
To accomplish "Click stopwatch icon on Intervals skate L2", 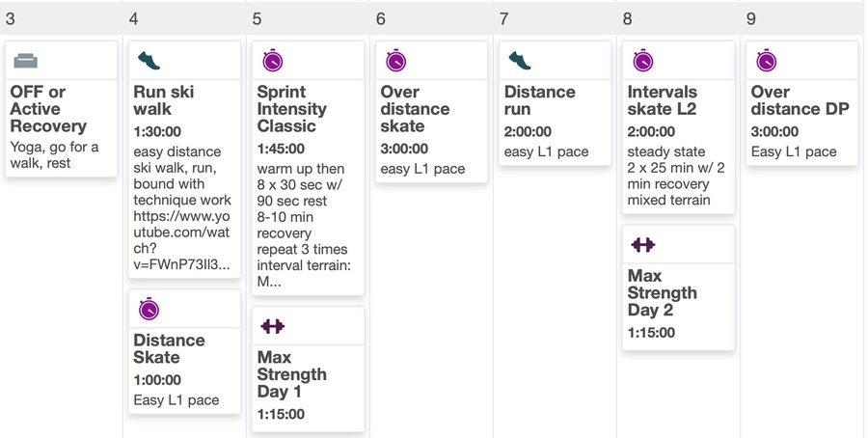I will click(x=642, y=61).
